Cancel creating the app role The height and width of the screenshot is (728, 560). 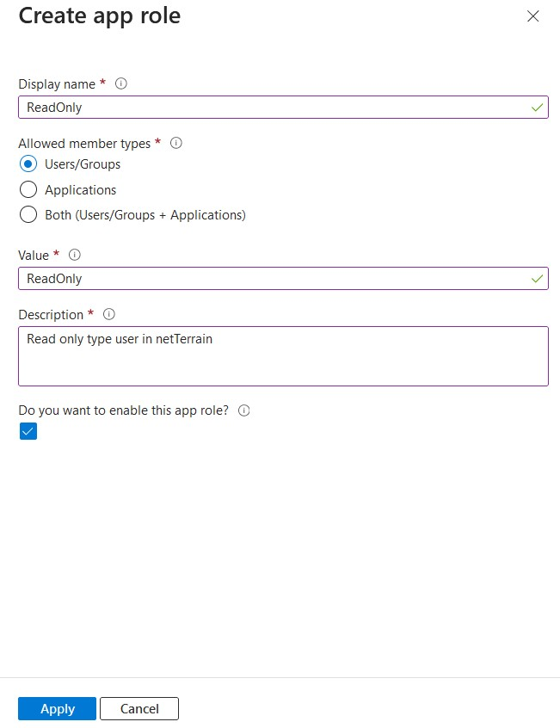(139, 708)
